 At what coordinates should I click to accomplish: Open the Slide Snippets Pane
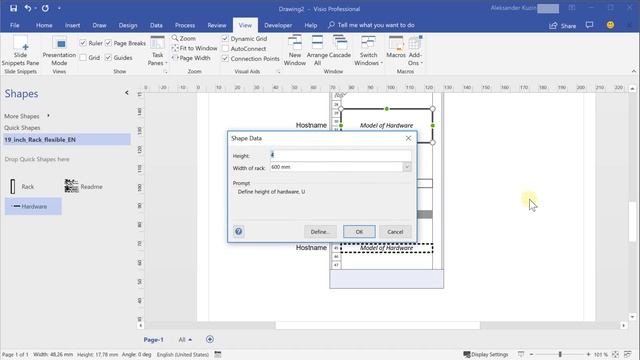click(x=20, y=51)
